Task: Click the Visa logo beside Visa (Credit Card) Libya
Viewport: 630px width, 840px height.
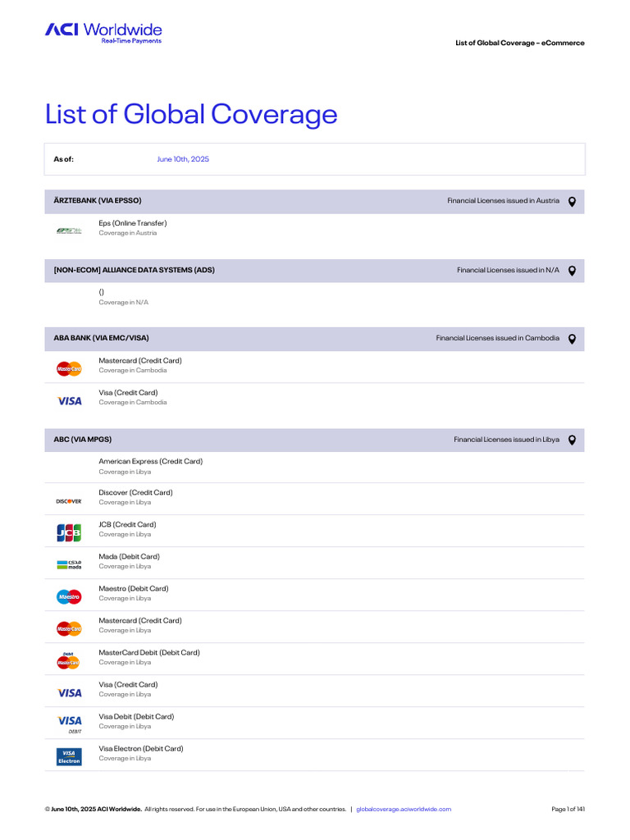Action: tap(69, 692)
